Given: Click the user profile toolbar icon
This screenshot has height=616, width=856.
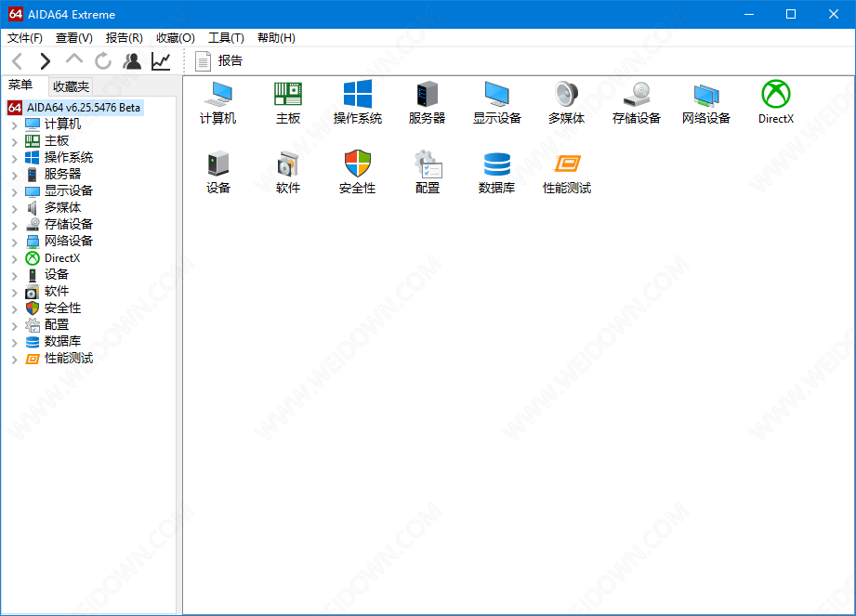Looking at the screenshot, I should (x=132, y=61).
